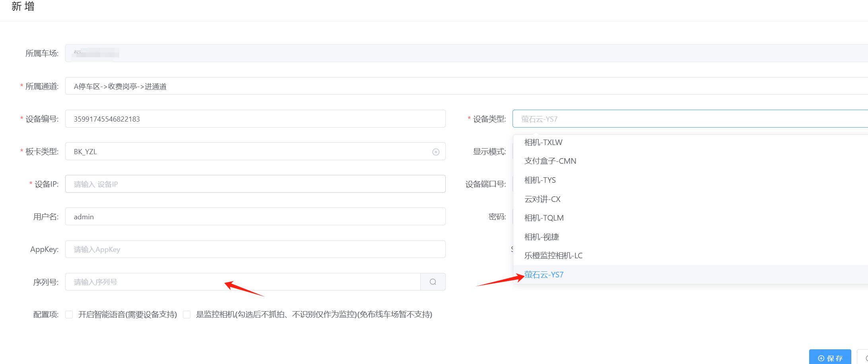Clear the BK_YZL board card type field

click(436, 152)
